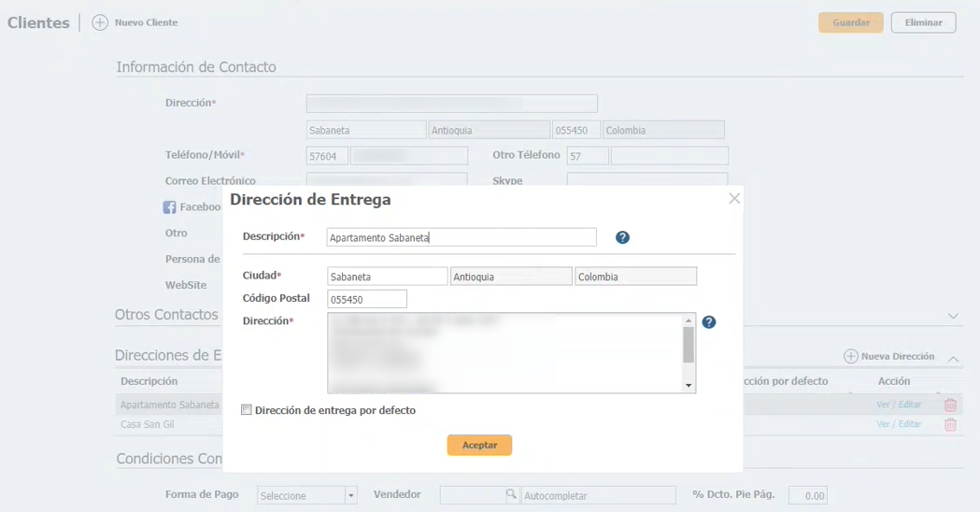The width and height of the screenshot is (980, 512).
Task: Click help icon next to Descripción field
Action: (x=622, y=237)
